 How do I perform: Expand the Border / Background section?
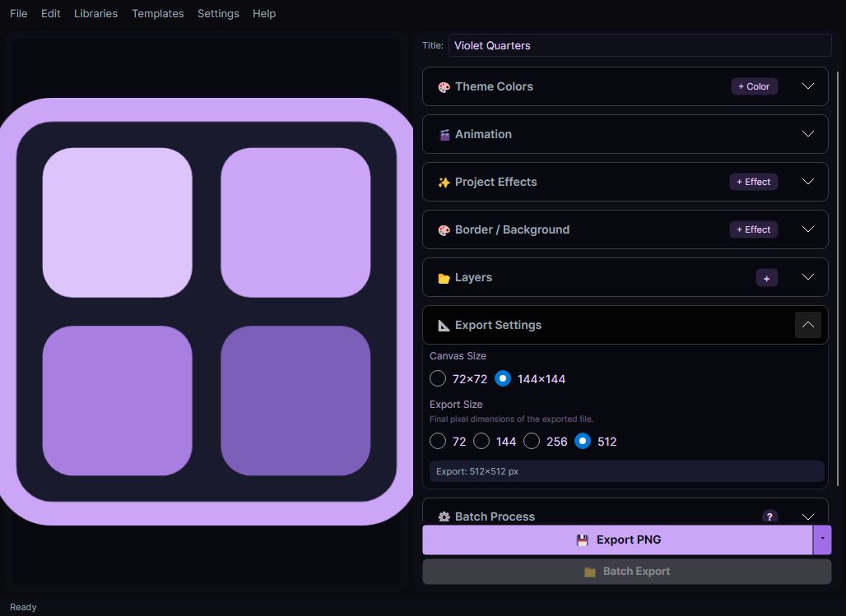[807, 229]
